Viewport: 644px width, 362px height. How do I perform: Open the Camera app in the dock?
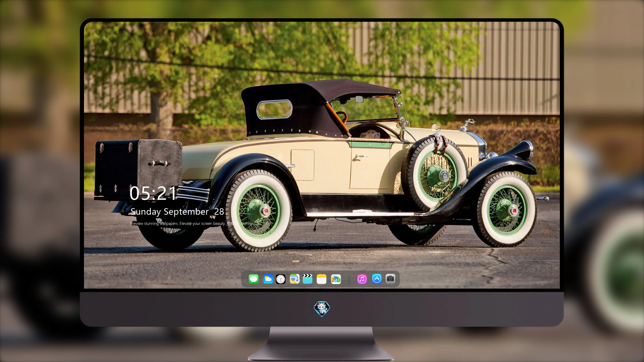(390, 279)
